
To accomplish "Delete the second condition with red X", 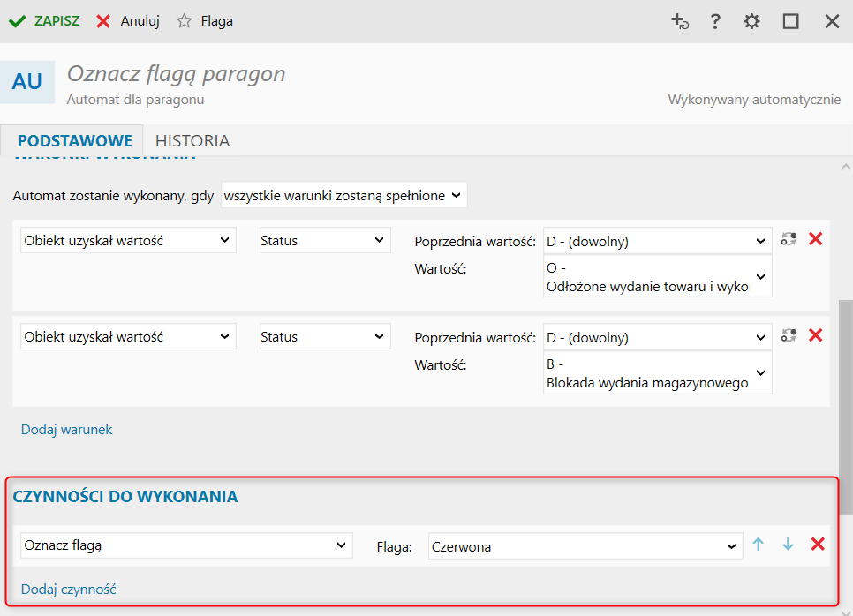I will point(815,334).
